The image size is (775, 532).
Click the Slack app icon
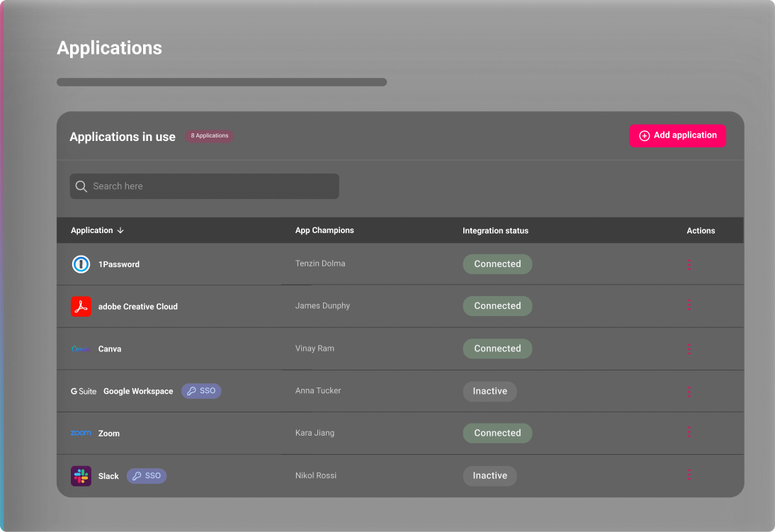(81, 476)
